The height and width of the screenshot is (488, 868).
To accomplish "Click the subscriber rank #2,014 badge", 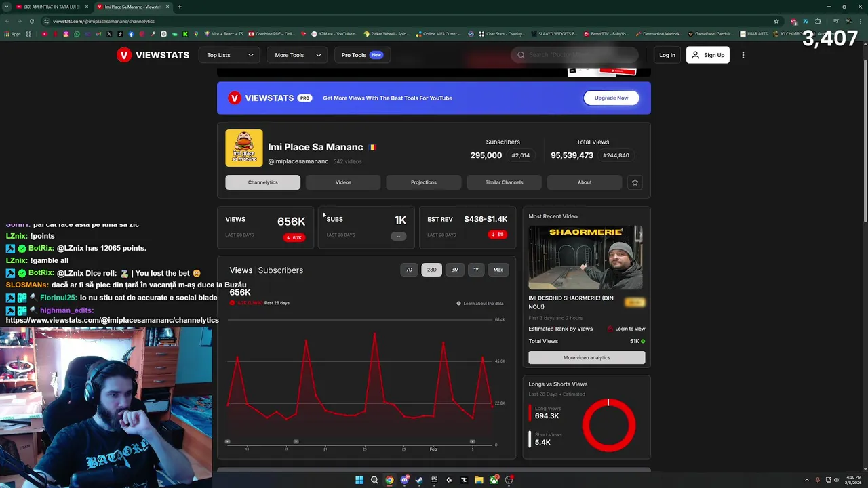I will tap(521, 155).
